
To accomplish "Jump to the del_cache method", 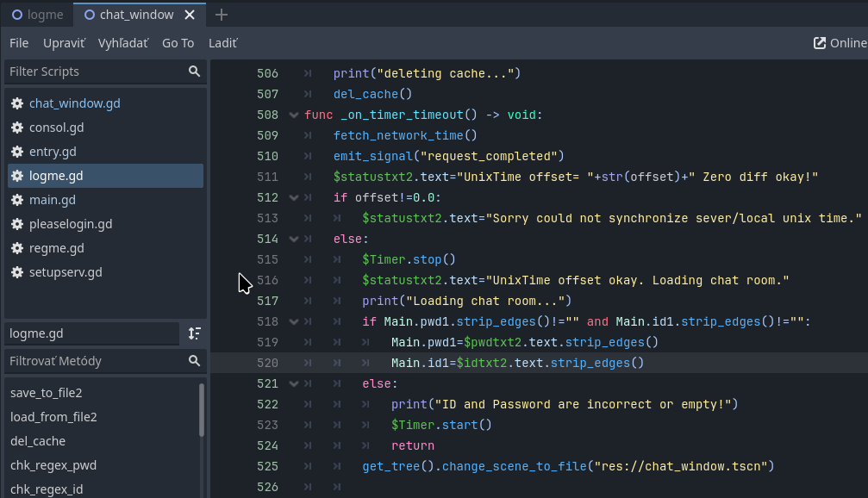I will point(38,441).
